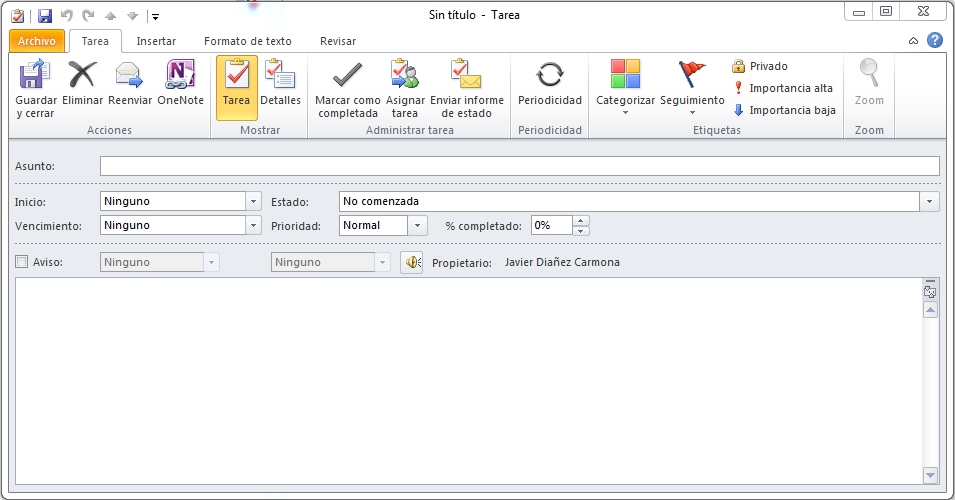Click the next item down arrow
The image size is (955, 500).
click(132, 16)
